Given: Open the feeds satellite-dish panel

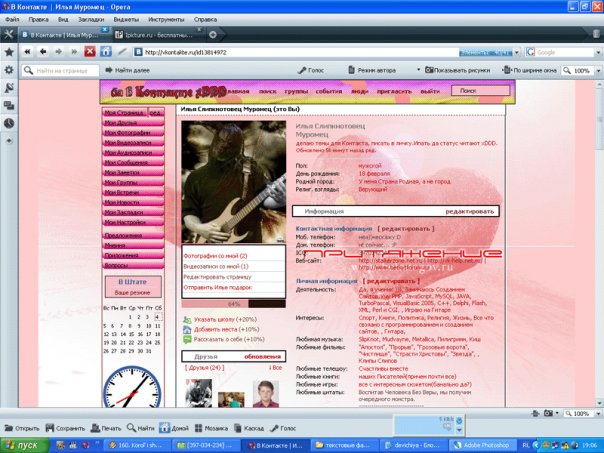Looking at the screenshot, I should pos(9,88).
